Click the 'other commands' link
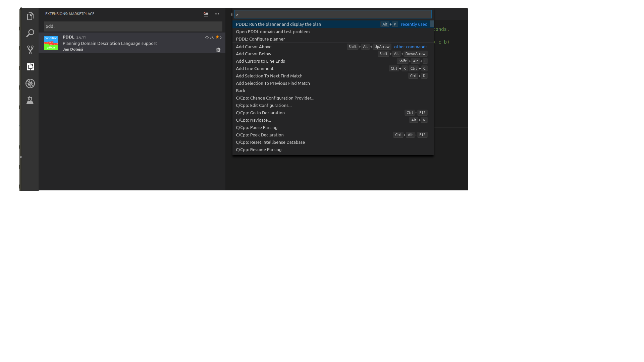644x362 pixels. click(x=411, y=47)
